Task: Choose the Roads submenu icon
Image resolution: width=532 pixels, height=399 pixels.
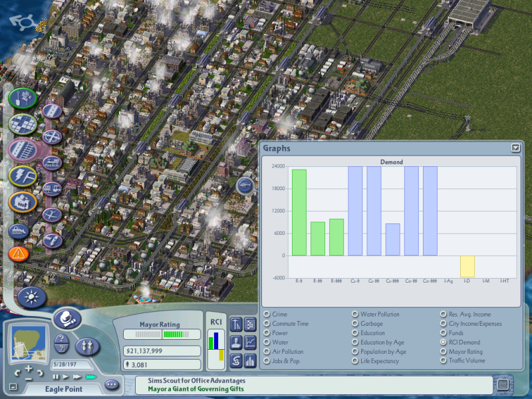Action: coord(52,111)
